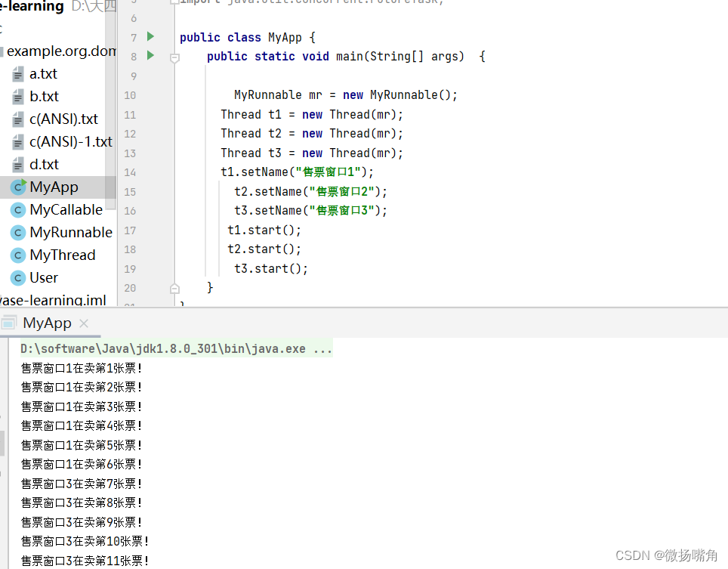Click MyCallable class icon

click(17, 210)
